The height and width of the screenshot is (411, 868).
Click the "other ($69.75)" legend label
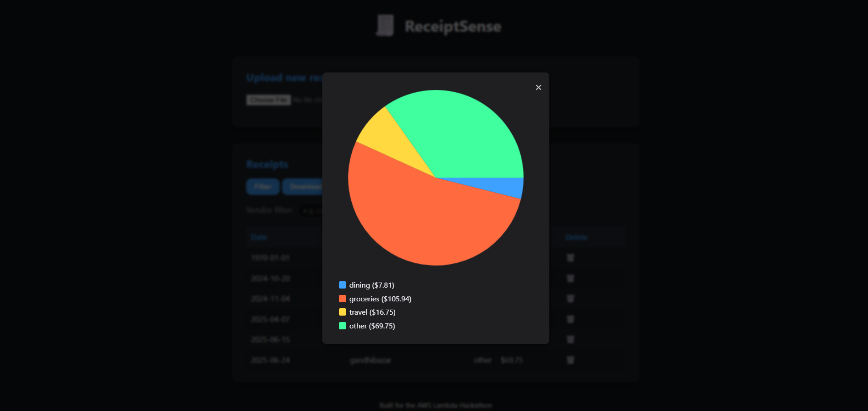pos(372,326)
